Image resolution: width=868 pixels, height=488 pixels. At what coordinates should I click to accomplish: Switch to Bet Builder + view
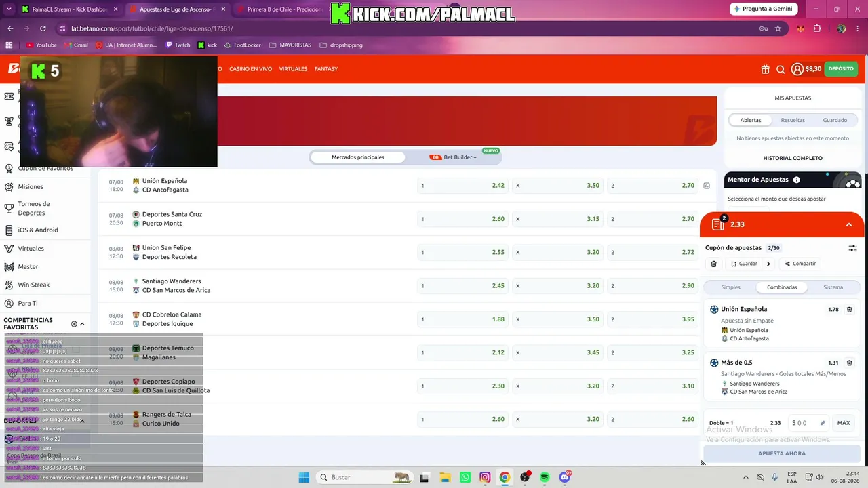click(x=453, y=157)
